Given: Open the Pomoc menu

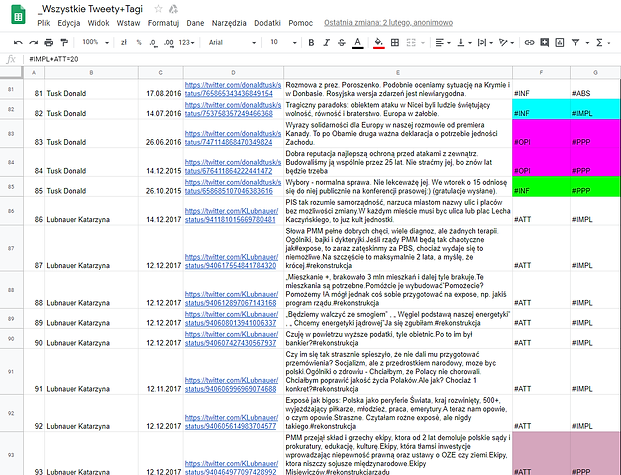Looking at the screenshot, I should [300, 23].
